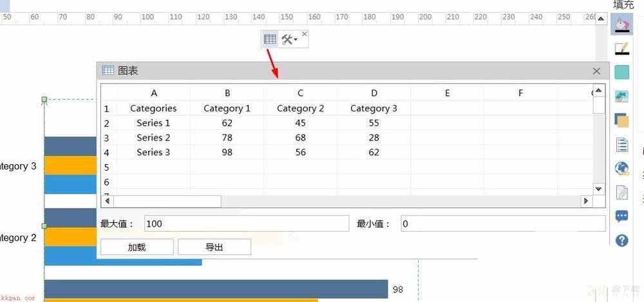Image resolution: width=644 pixels, height=302 pixels.
Task: Select column header C
Action: [300, 93]
